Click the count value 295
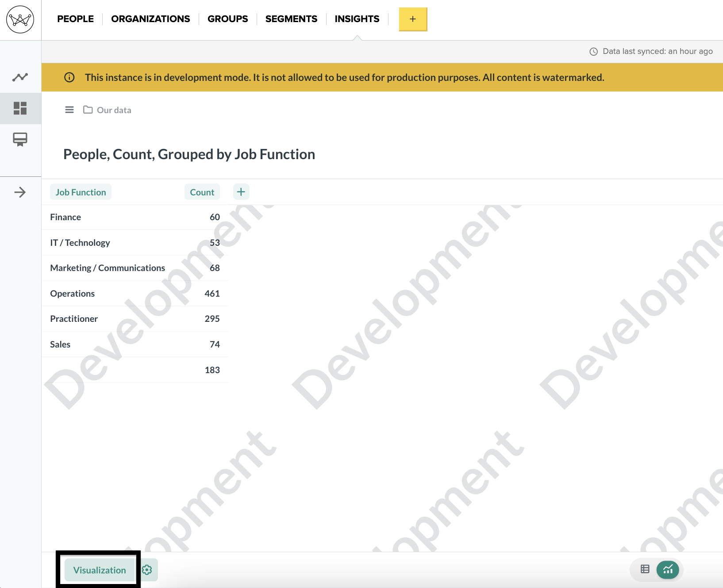This screenshot has height=588, width=723. (x=212, y=319)
